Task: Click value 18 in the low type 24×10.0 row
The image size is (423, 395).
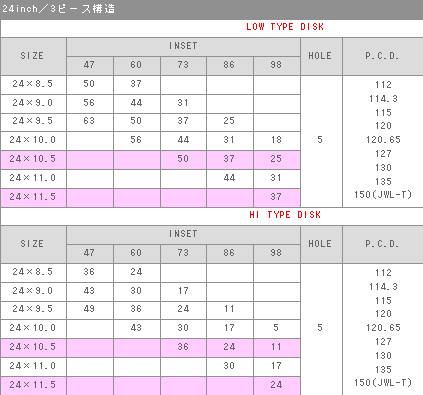Action: (276, 140)
